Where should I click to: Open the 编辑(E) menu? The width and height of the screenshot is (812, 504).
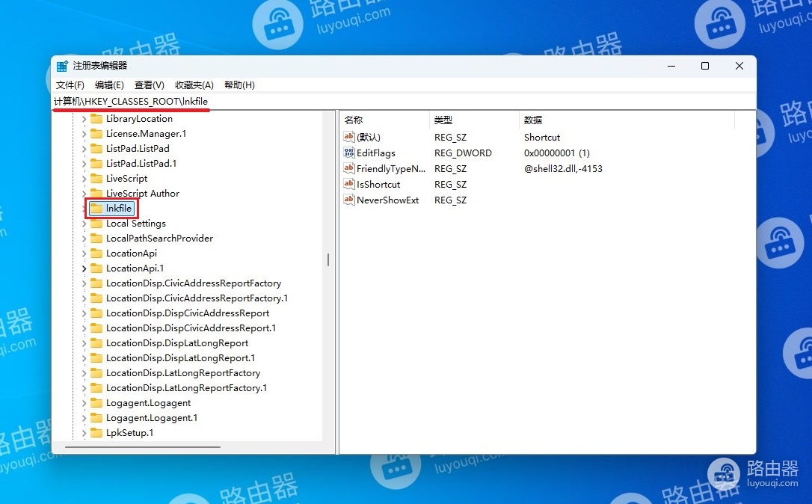[109, 85]
